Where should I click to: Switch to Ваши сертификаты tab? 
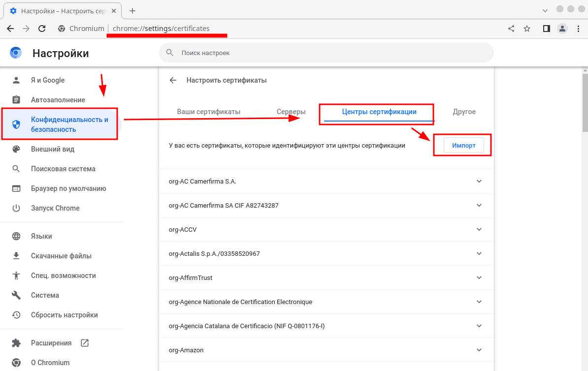tap(208, 112)
